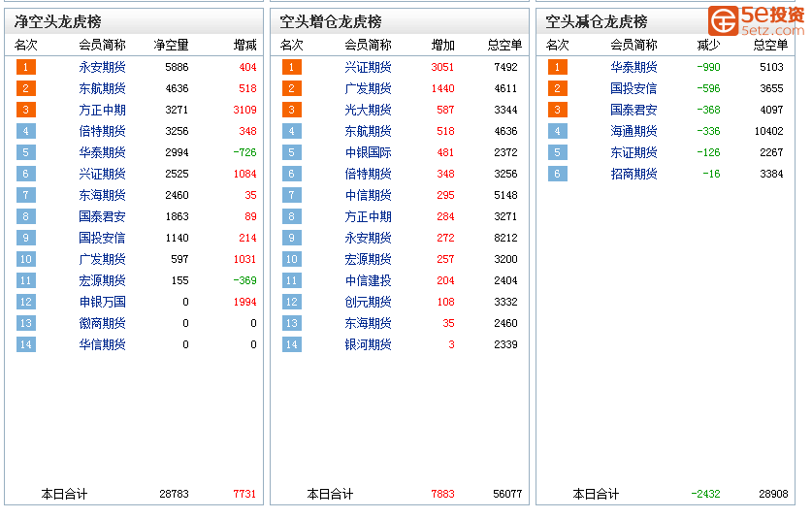Screen dimensions: 812x518
Task: Click the 7883 daily total in 空头增仓龙虎榜
Action: (442, 494)
